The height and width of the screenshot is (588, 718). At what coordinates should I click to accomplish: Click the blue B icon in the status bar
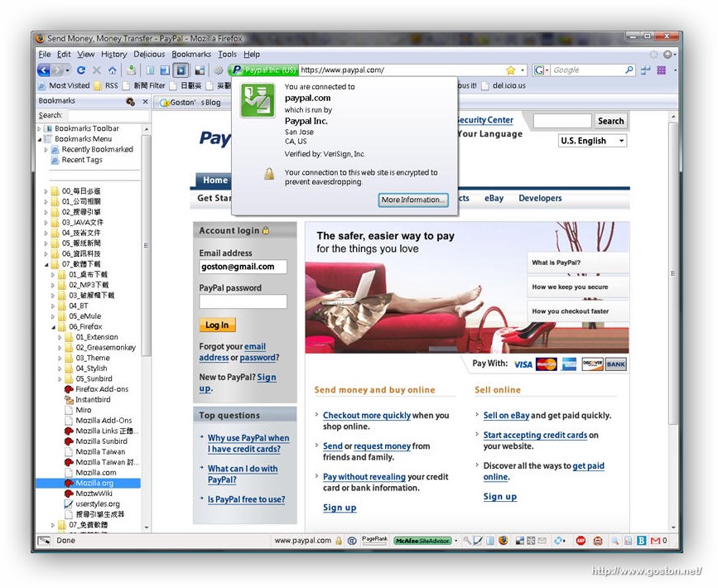pos(642,541)
